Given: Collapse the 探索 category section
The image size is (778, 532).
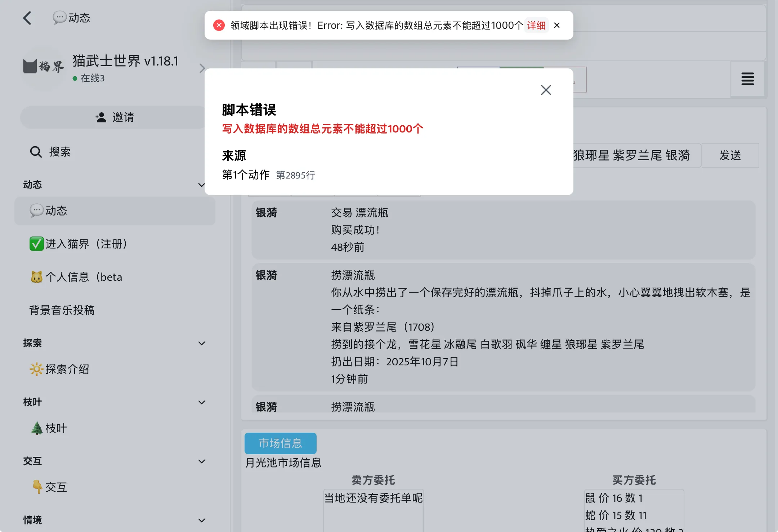Looking at the screenshot, I should 202,343.
